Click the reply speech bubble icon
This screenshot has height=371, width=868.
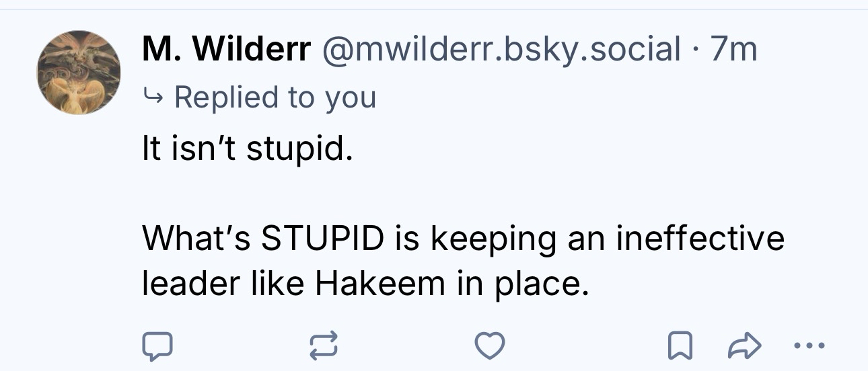pyautogui.click(x=157, y=345)
